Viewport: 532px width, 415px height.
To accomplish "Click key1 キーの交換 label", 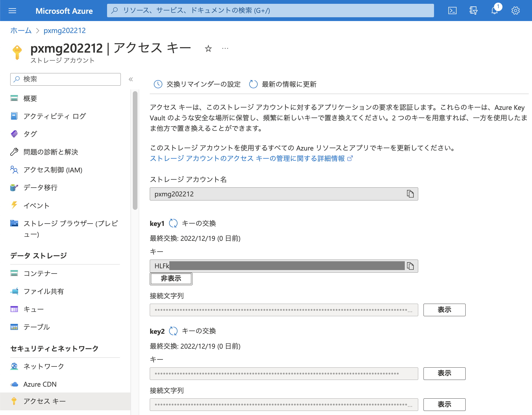I will tap(199, 223).
